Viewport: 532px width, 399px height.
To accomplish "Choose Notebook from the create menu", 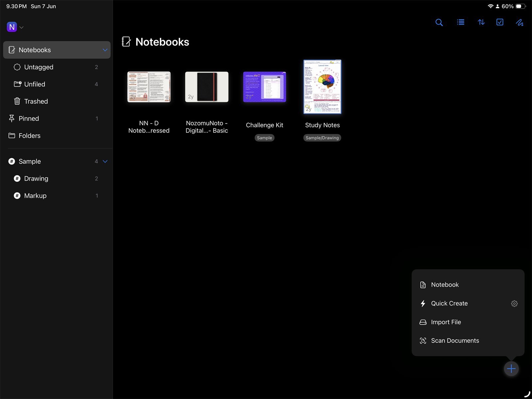I will [468, 285].
